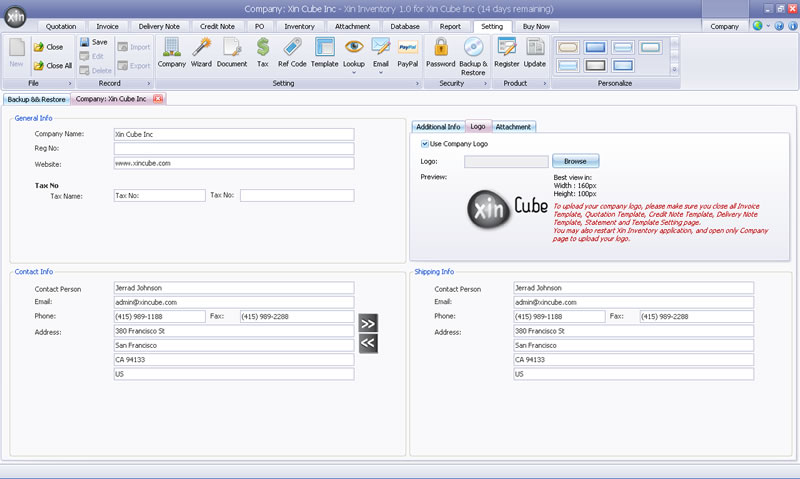
Task: Select the dark gray Personalize style swatch
Action: tap(595, 65)
